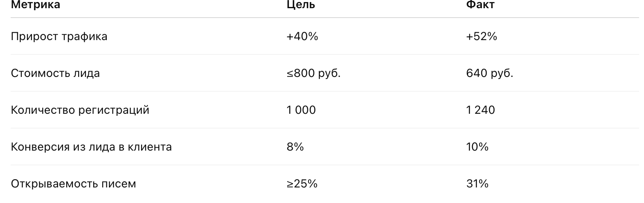Select the 640 руб. actual cell
644x203 pixels.
click(489, 73)
